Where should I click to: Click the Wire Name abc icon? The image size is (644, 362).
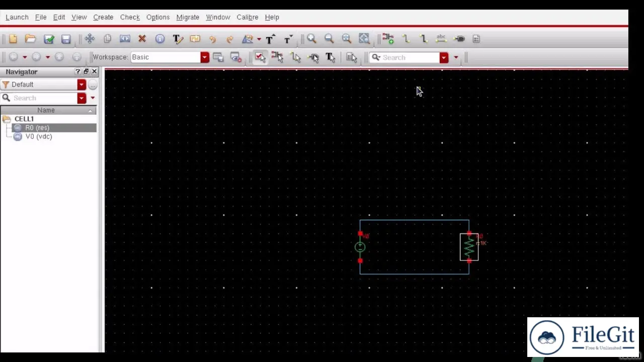(441, 39)
